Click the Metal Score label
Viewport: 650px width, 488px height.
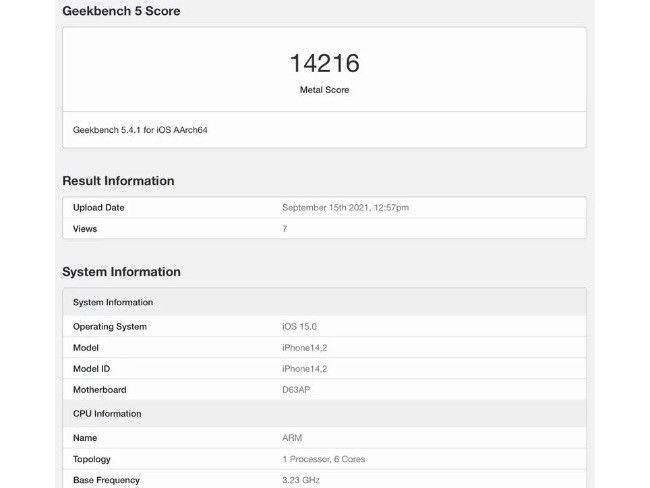tap(325, 90)
